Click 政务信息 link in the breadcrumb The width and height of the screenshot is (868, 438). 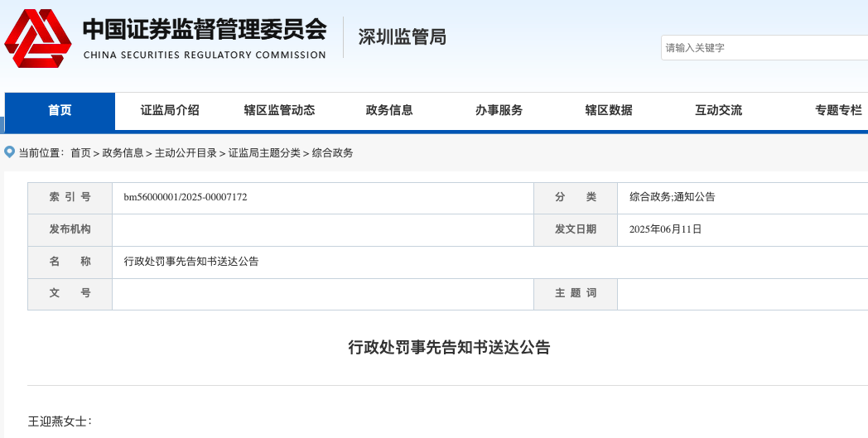tap(123, 153)
